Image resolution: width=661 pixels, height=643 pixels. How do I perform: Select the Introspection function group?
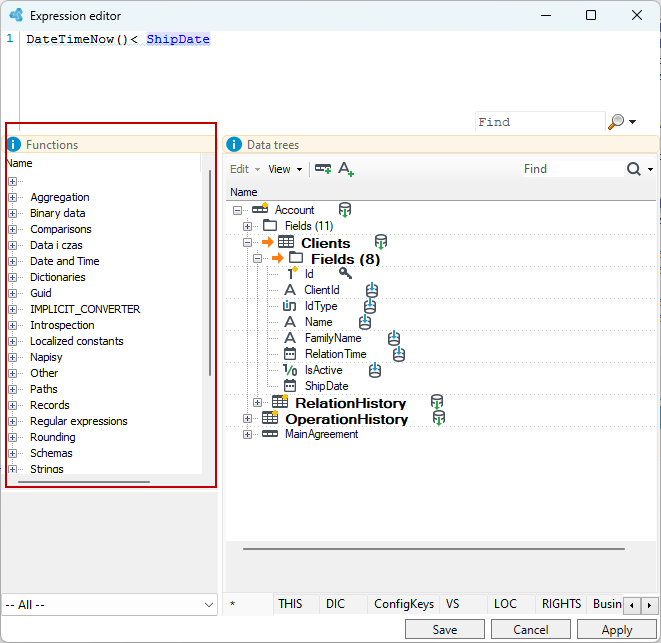pyautogui.click(x=62, y=325)
